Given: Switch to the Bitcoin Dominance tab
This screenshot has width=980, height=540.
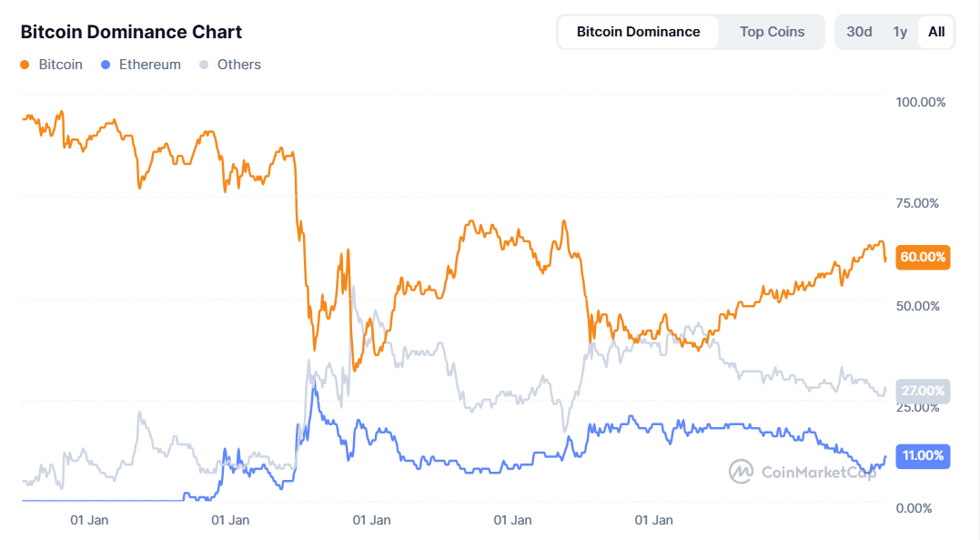Looking at the screenshot, I should point(638,31).
